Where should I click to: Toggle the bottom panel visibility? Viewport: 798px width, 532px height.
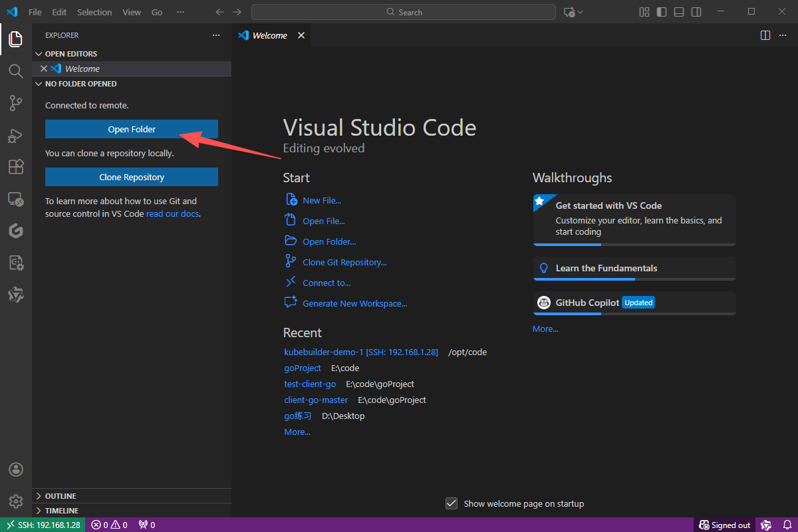(x=679, y=12)
